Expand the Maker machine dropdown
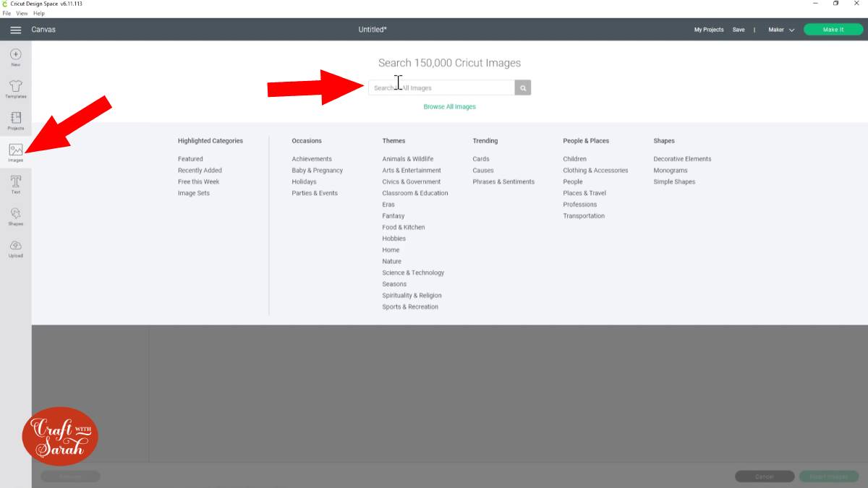The width and height of the screenshot is (868, 488). pos(781,30)
